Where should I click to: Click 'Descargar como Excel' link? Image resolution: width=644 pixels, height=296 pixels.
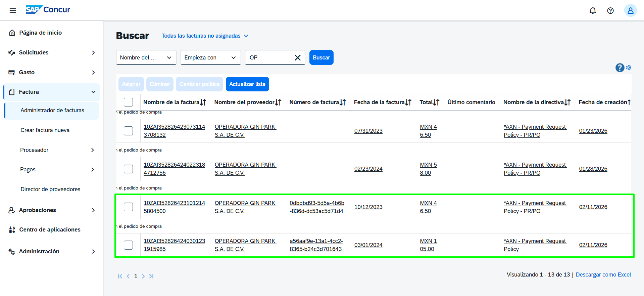603,274
